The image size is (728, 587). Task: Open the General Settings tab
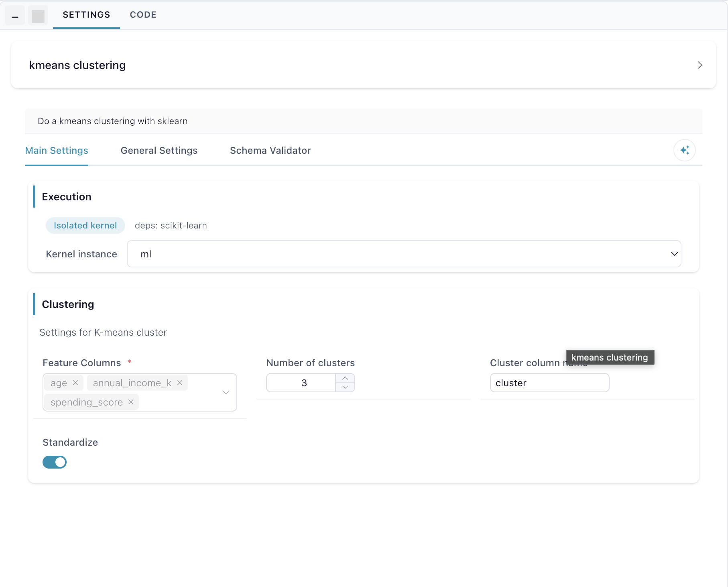click(159, 151)
